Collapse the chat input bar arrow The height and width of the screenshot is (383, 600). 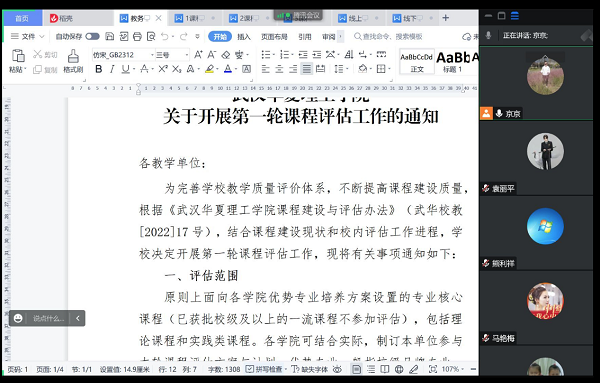click(x=78, y=318)
